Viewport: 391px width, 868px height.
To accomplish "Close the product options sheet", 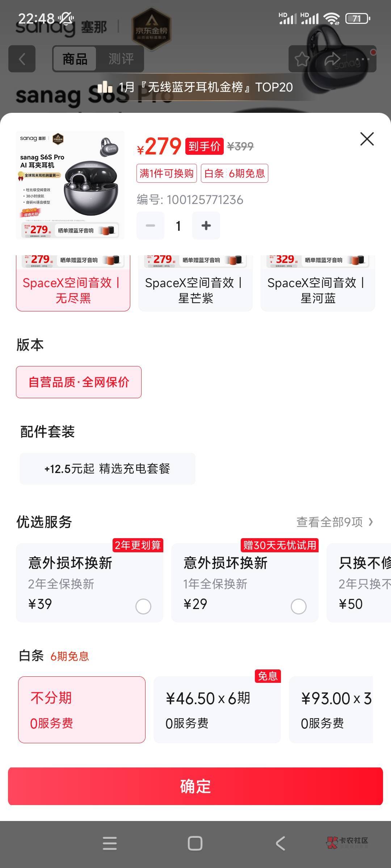I will pyautogui.click(x=367, y=139).
